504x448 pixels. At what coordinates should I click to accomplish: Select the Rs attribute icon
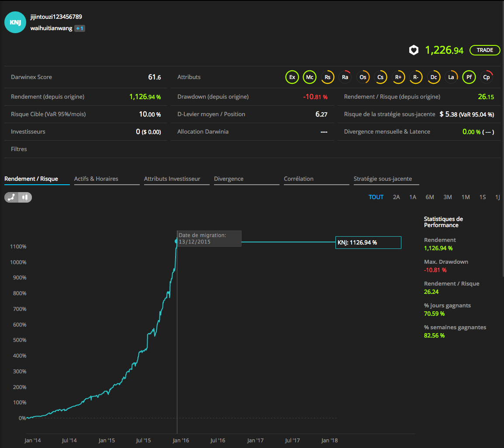pos(328,77)
